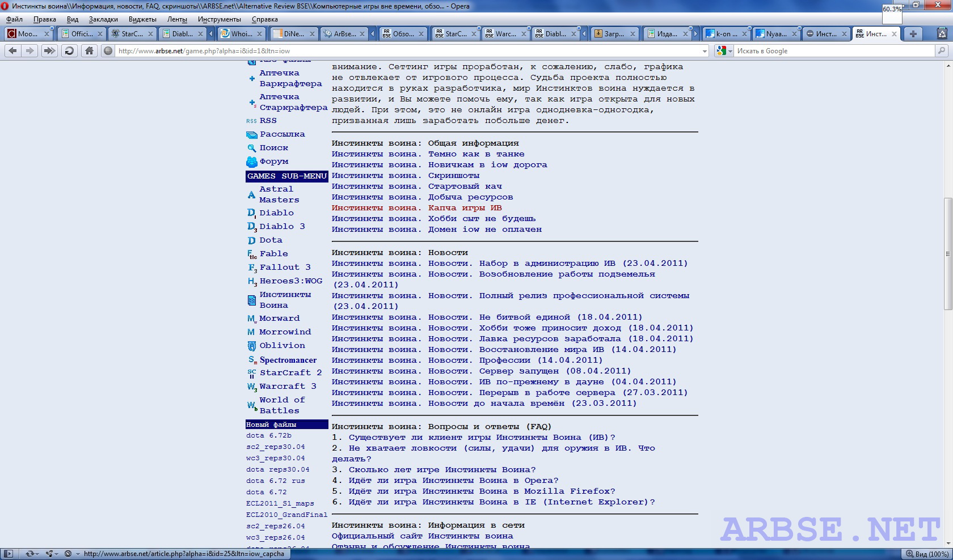Close the 'Moo...' tab

(x=47, y=34)
